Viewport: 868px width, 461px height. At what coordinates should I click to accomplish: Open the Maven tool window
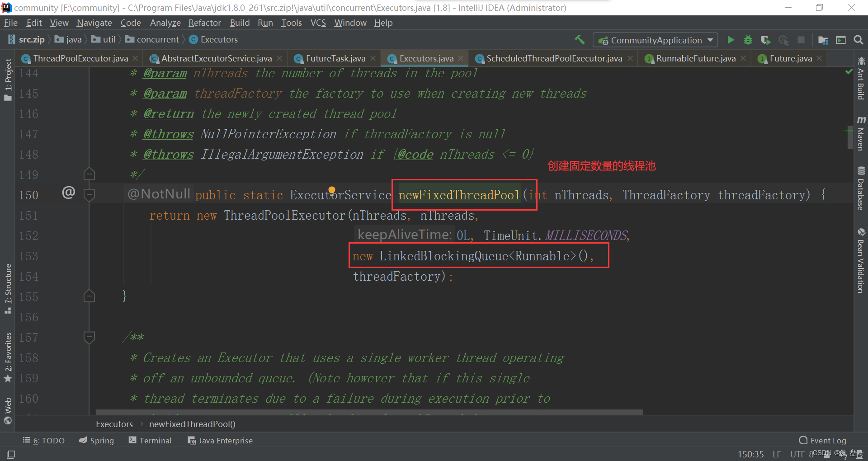[x=861, y=133]
